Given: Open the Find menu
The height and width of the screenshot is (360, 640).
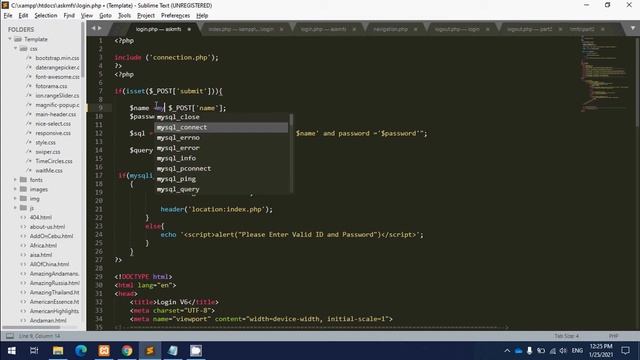Looking at the screenshot, I should 69,16.
